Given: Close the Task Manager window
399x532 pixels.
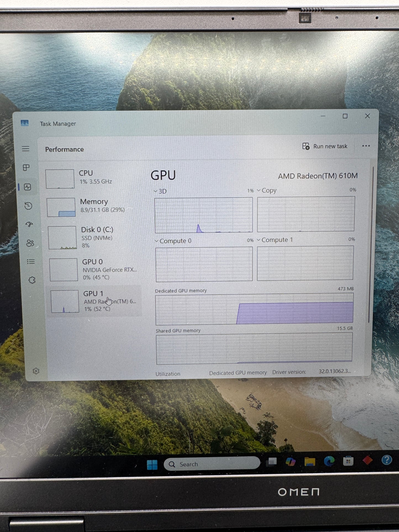Looking at the screenshot, I should coord(368,116).
